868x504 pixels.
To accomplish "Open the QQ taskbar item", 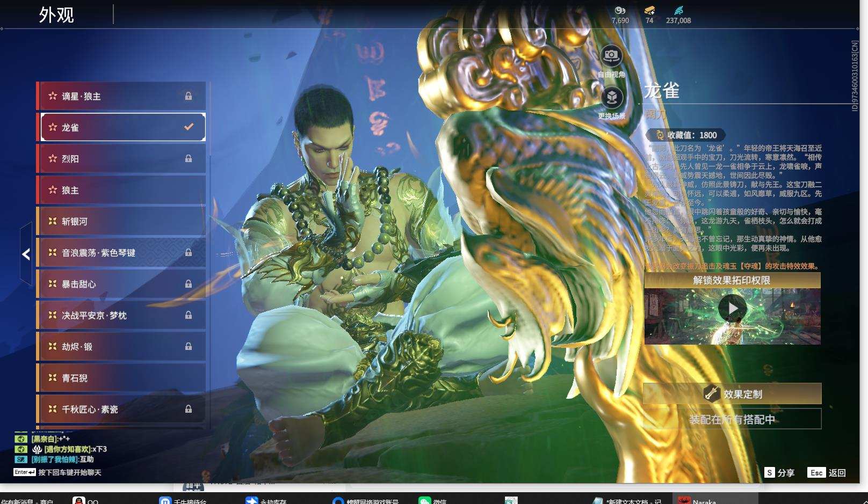I will pos(86,500).
